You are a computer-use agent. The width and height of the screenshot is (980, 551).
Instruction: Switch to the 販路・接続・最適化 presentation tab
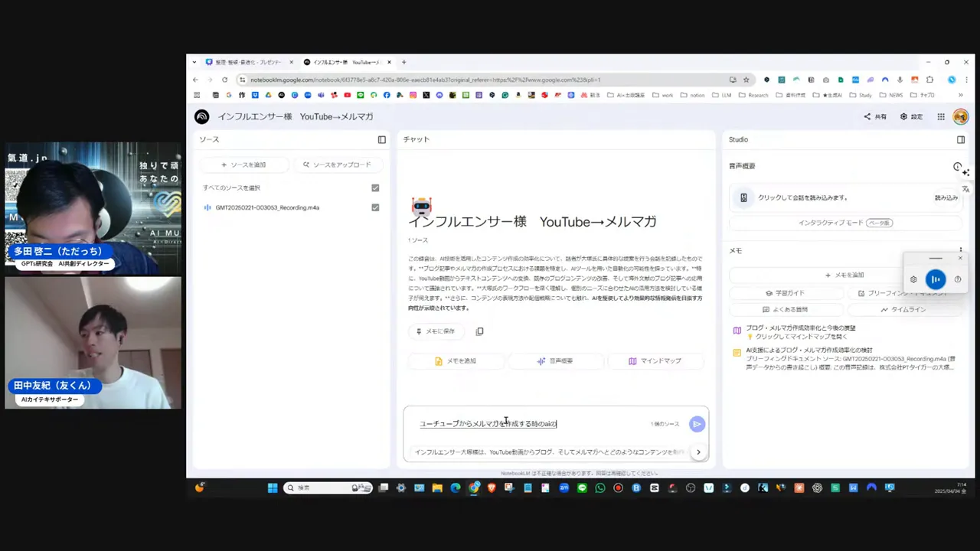241,62
